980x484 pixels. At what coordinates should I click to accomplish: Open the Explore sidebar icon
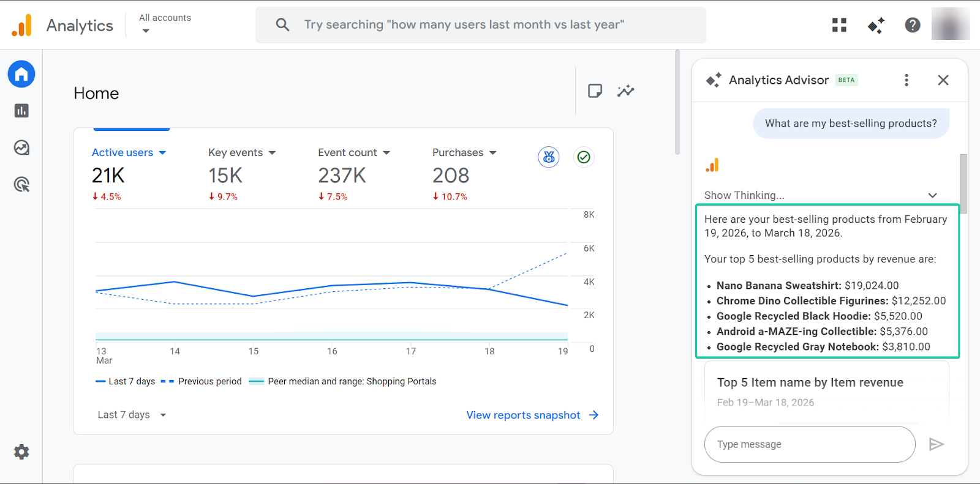[x=21, y=147]
